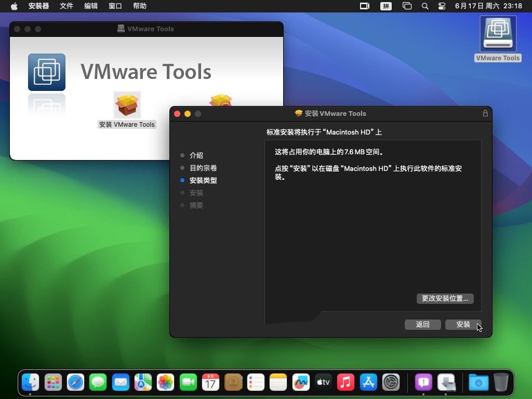Click the large VMware Tools logo icon
The image size is (532, 399).
[47, 72]
